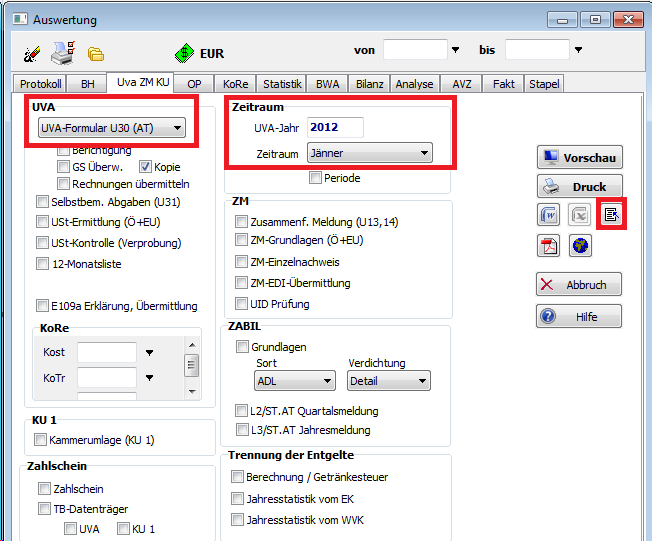
Task: Export to Word using the Word icon
Action: 550,215
